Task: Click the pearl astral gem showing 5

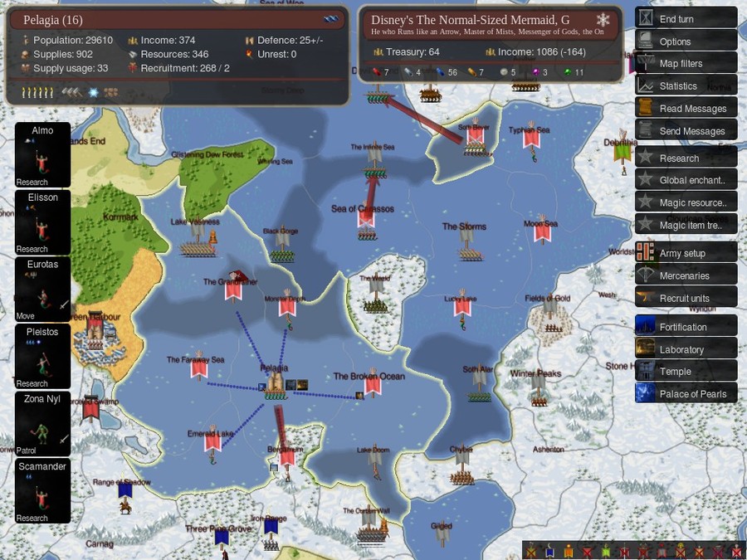Action: [504, 72]
